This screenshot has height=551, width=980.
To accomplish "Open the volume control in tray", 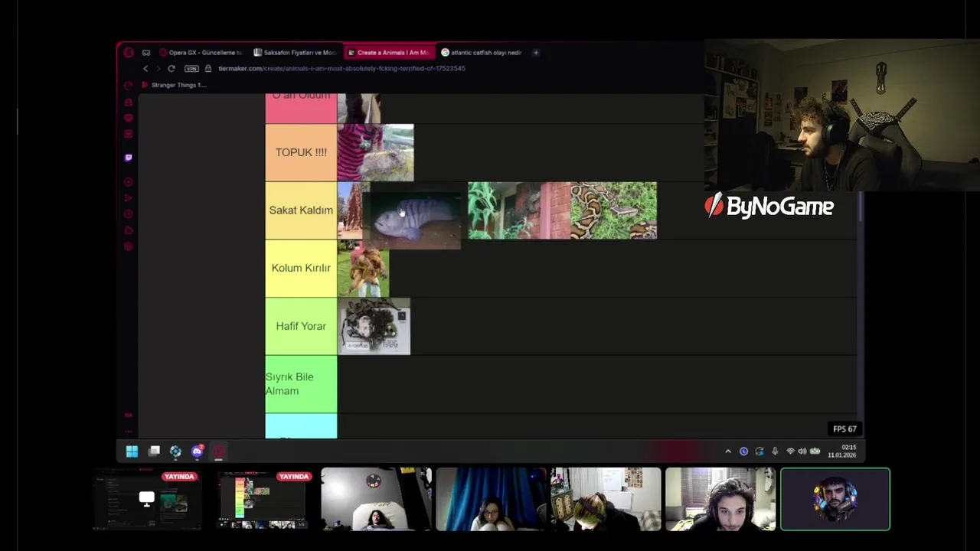I will tap(802, 452).
